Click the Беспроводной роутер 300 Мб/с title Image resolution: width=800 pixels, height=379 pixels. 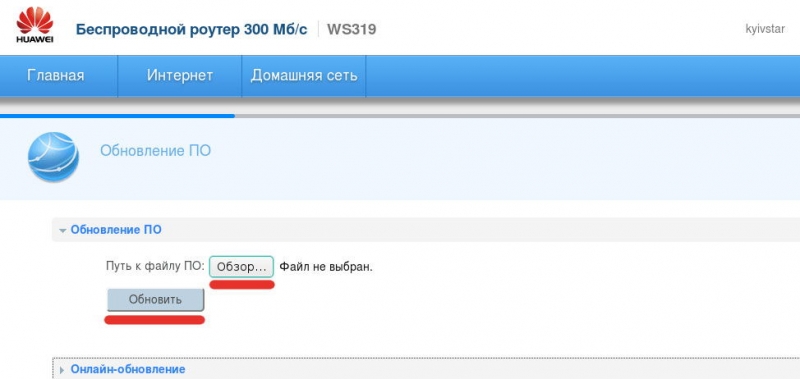click(192, 30)
